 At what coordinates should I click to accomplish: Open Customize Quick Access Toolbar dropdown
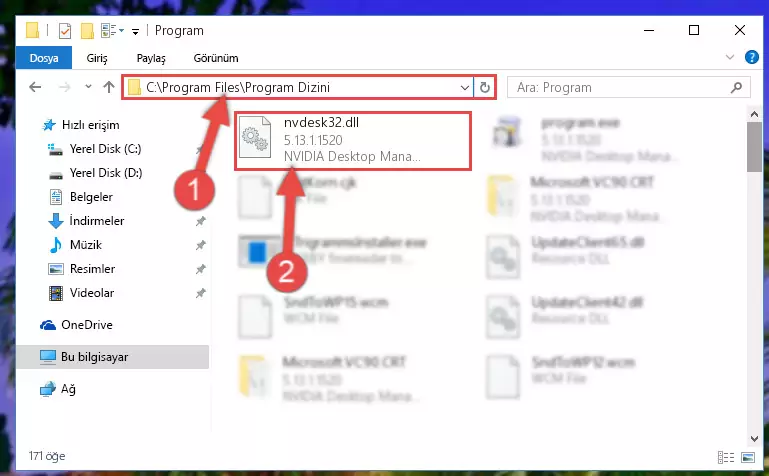[x=135, y=32]
